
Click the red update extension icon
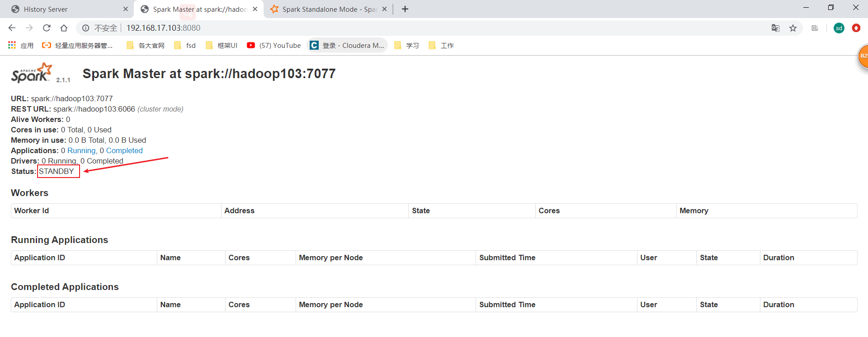coord(856,28)
